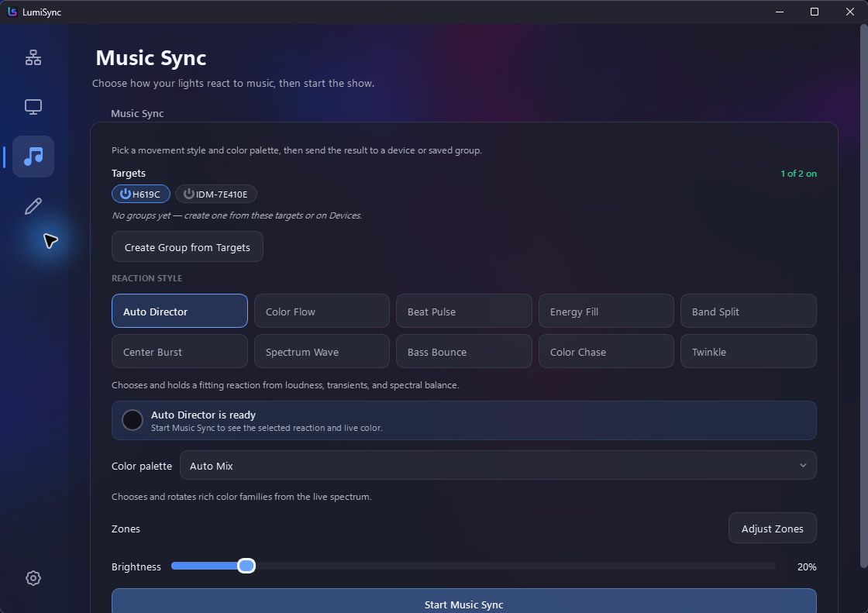Screen dimensions: 868x613
Task: Click Start Music Sync button
Action: [x=464, y=602]
